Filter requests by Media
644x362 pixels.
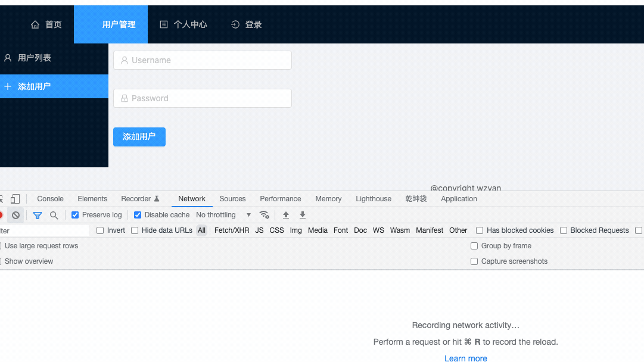pos(318,230)
